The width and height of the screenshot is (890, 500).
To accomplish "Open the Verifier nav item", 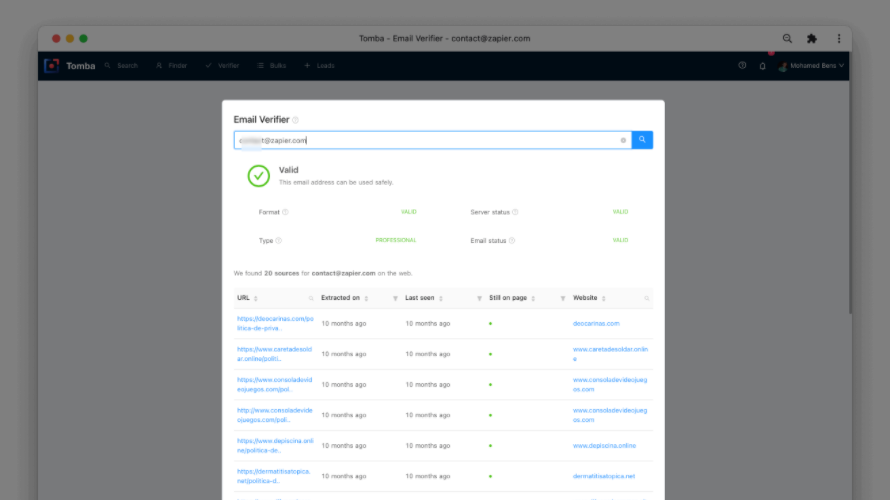I will pos(222,66).
